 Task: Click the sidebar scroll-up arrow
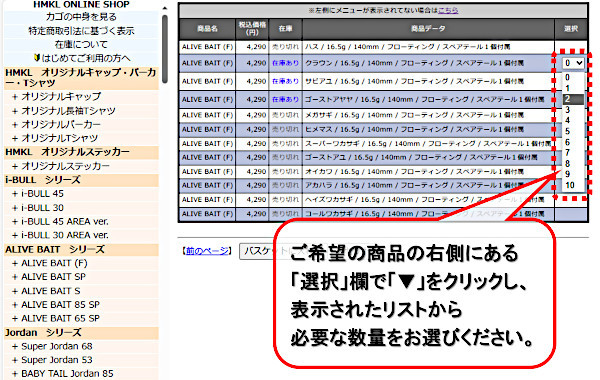165,8
